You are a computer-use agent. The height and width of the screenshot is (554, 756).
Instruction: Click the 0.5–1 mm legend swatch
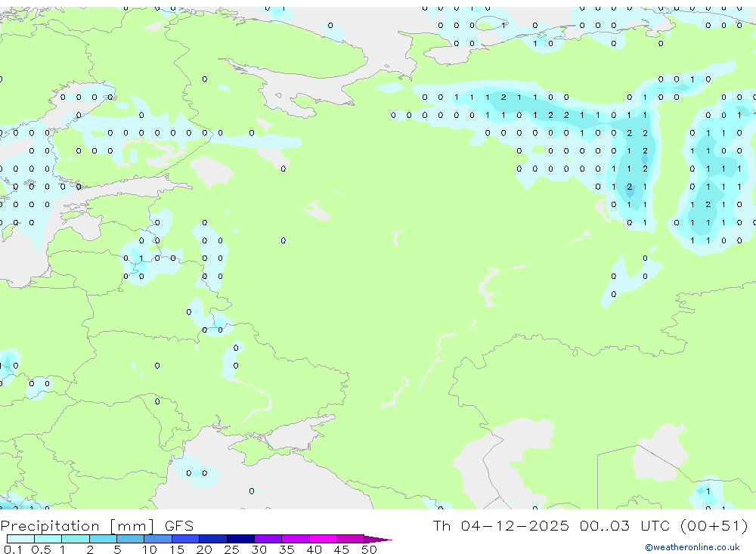click(48, 539)
